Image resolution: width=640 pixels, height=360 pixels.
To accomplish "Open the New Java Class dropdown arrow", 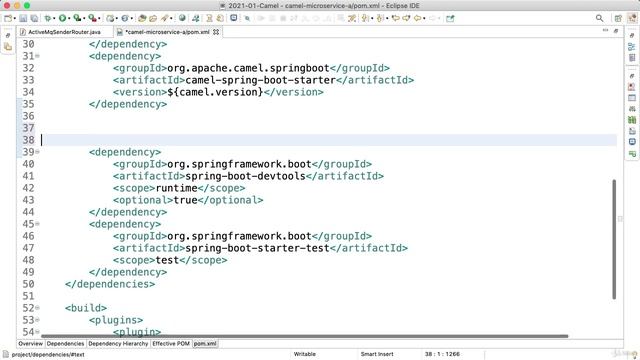I will [x=131, y=19].
